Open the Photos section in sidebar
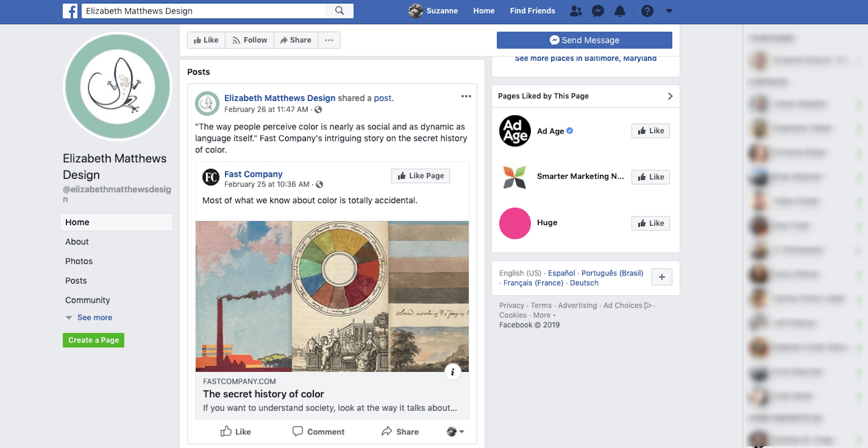The image size is (868, 448). click(79, 261)
